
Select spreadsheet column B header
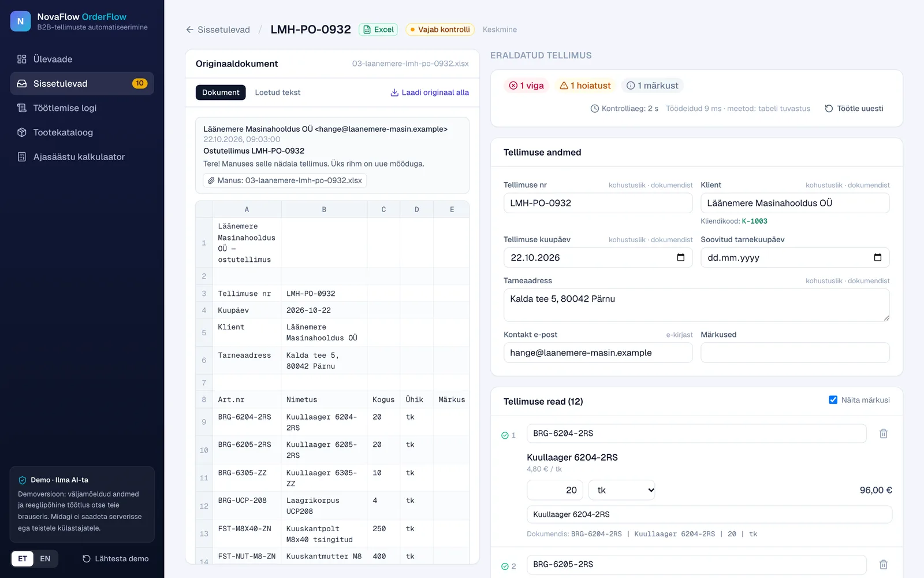[x=324, y=209]
